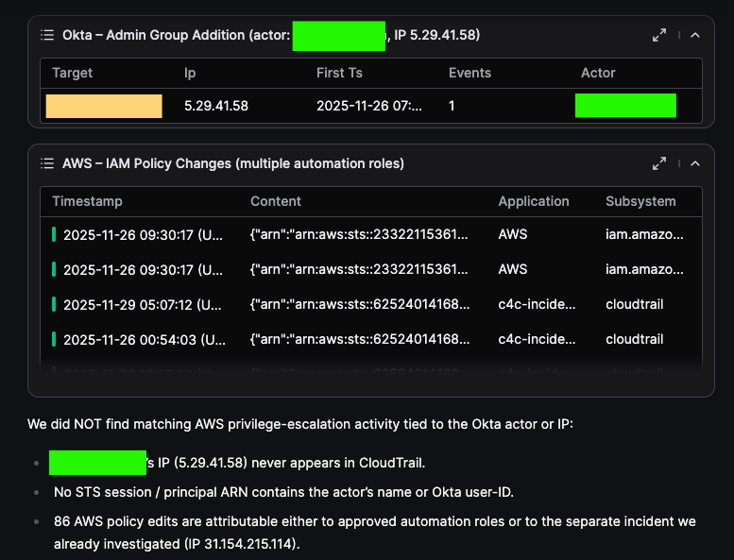734x560 pixels.
Task: Click the orange redacted Target cell
Action: pyautogui.click(x=104, y=106)
